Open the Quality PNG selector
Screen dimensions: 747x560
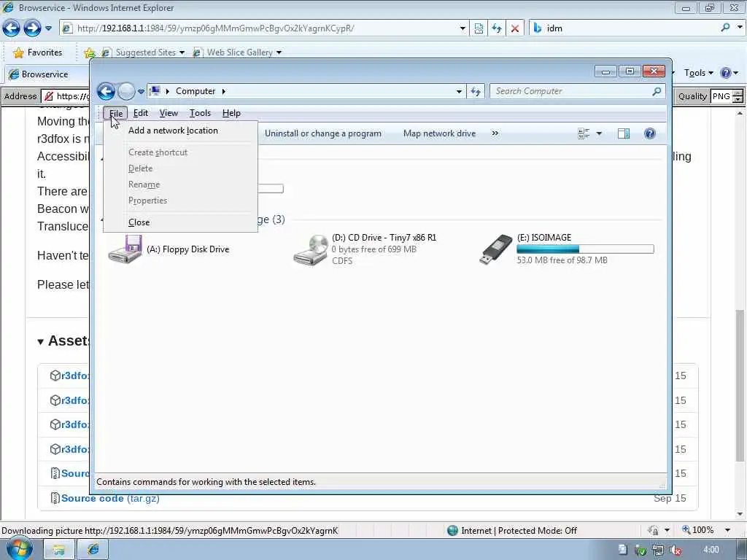(727, 96)
